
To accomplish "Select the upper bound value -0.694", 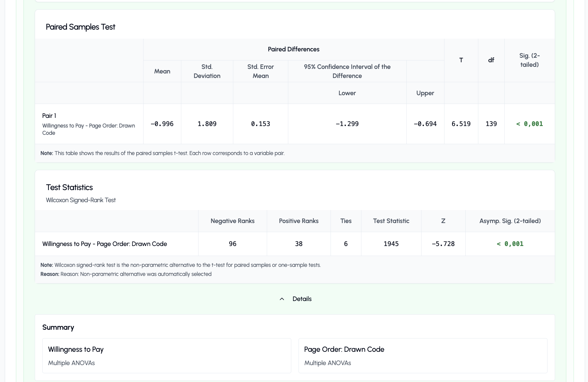I will (x=425, y=124).
